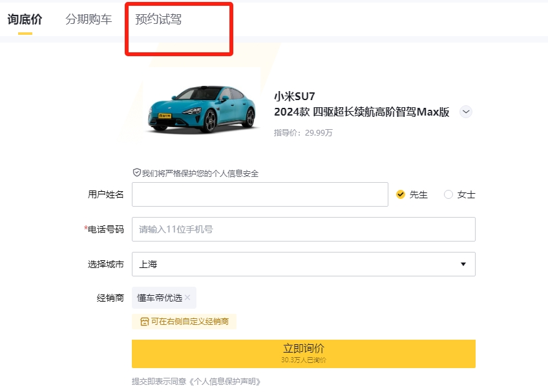Expand the car model version chevron
This screenshot has height=392, width=548.
[x=466, y=112]
